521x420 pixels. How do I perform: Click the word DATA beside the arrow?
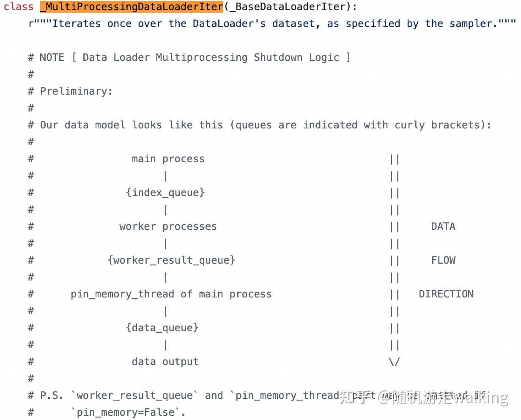pos(443,226)
